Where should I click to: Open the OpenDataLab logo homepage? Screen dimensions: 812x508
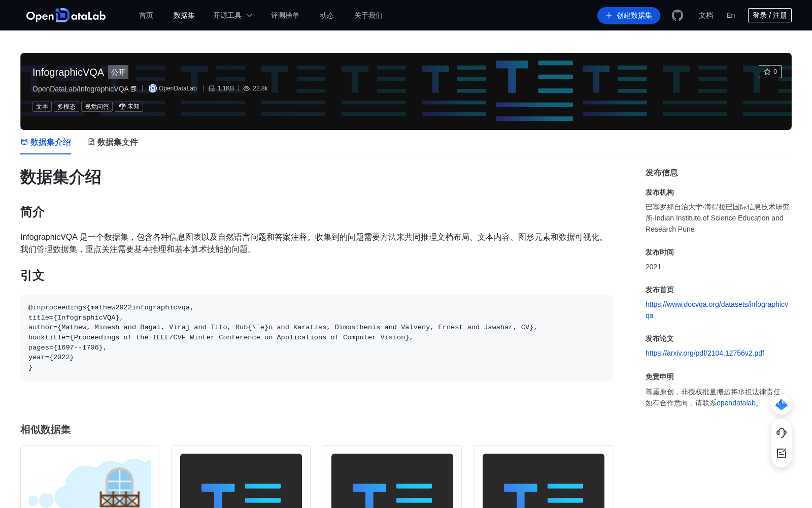[x=66, y=15]
